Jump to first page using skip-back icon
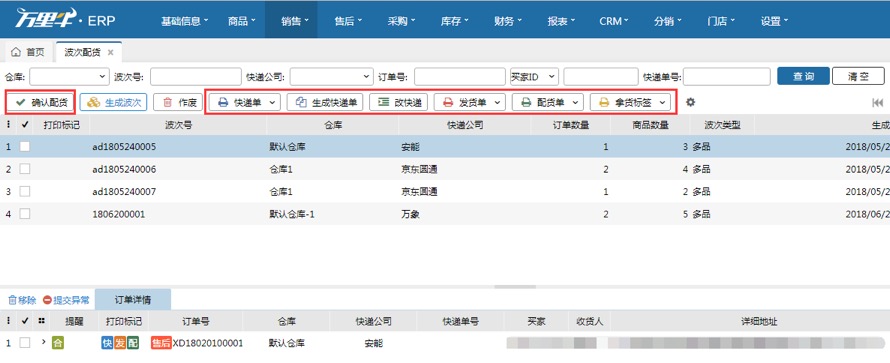This screenshot has height=363, width=890. coord(878,102)
